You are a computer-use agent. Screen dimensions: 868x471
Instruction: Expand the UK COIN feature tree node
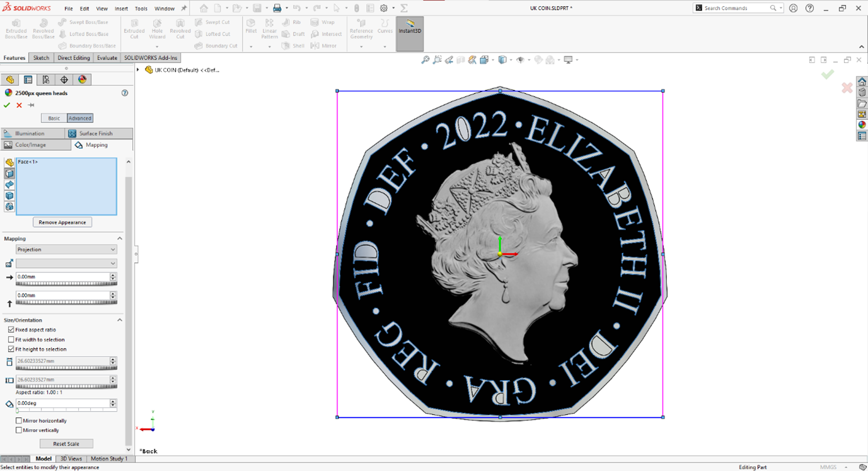[x=138, y=70]
